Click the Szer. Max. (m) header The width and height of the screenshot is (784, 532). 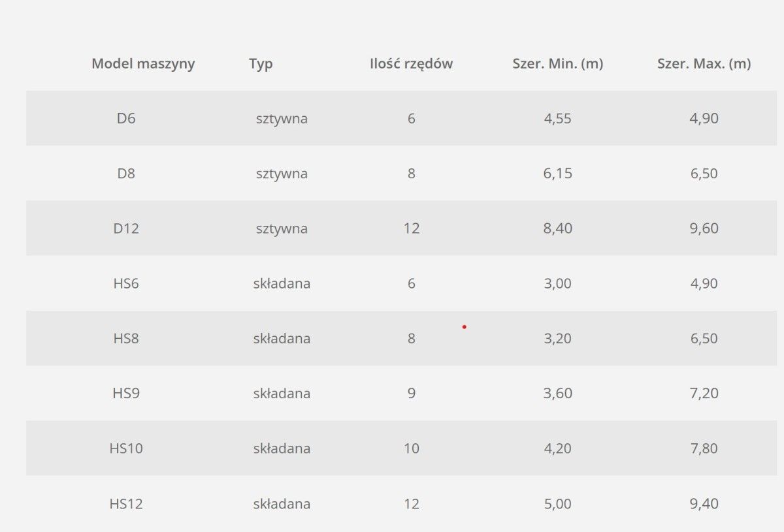[704, 64]
